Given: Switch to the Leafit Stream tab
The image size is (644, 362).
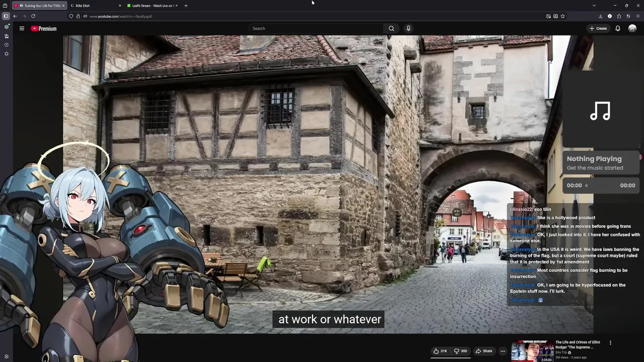Looking at the screenshot, I should (x=152, y=6).
